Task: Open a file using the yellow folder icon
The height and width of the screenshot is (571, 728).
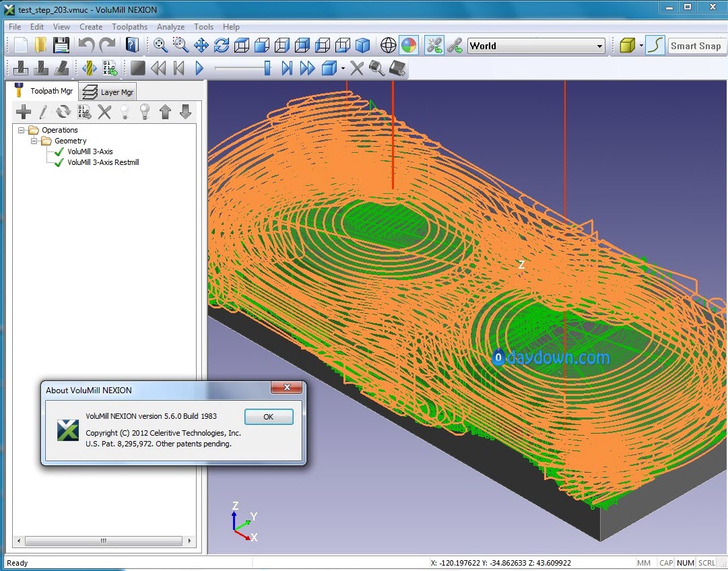Action: 40,46
